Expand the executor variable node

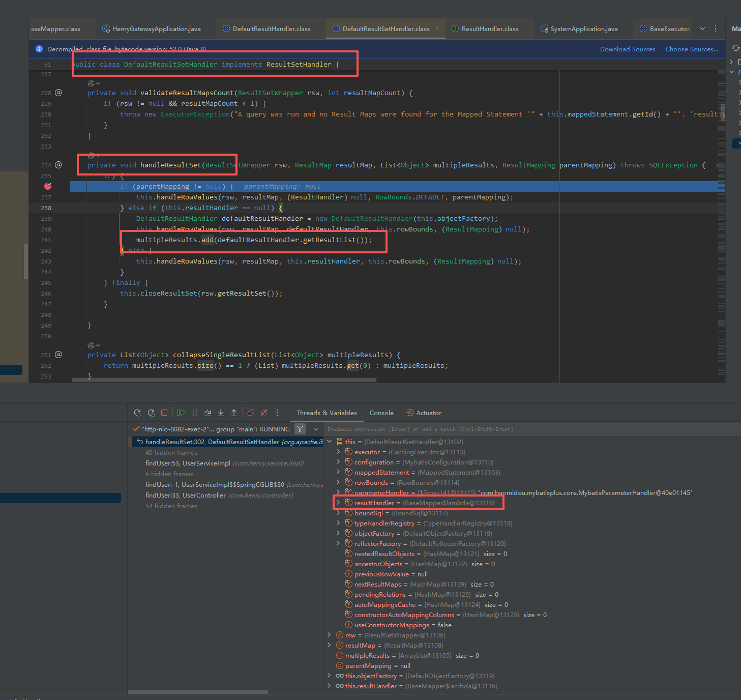[339, 452]
